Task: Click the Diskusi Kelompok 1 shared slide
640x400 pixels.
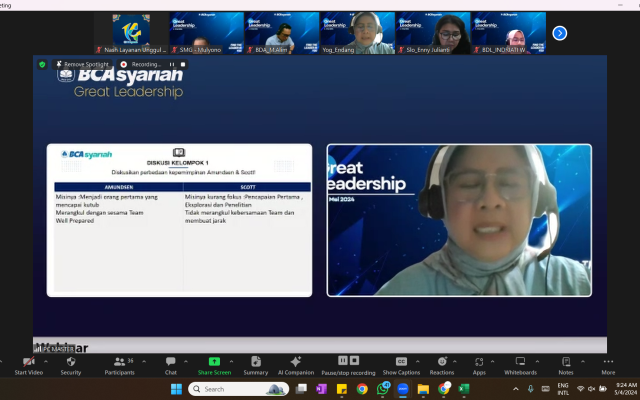Action: click(179, 220)
